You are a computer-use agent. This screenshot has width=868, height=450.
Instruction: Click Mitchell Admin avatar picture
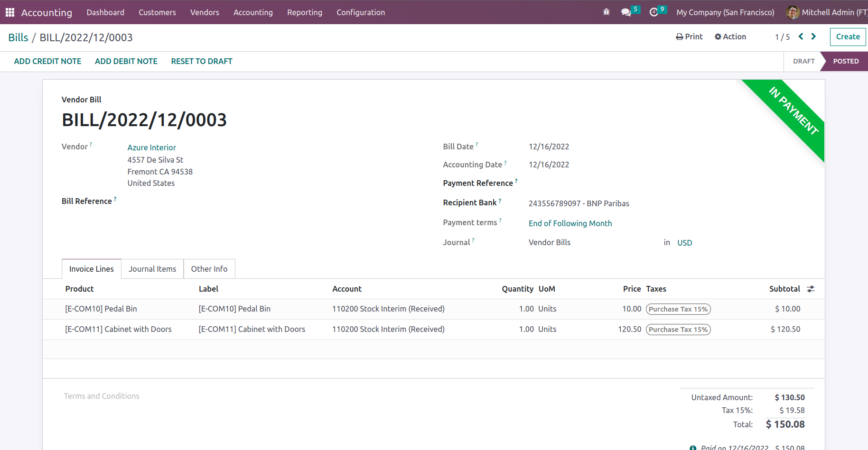pyautogui.click(x=793, y=12)
